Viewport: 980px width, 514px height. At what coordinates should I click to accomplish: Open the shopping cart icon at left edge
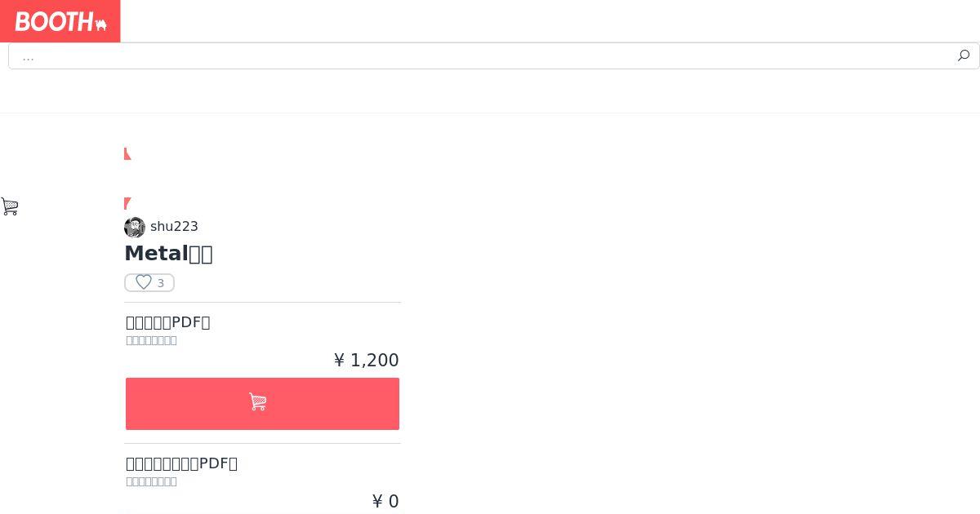pos(10,206)
